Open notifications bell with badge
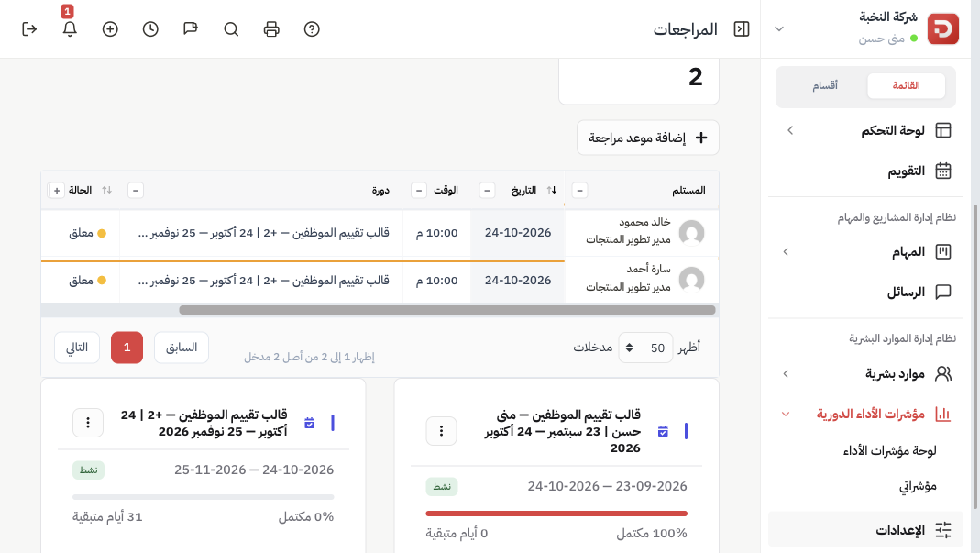The image size is (980, 553). pyautogui.click(x=70, y=28)
